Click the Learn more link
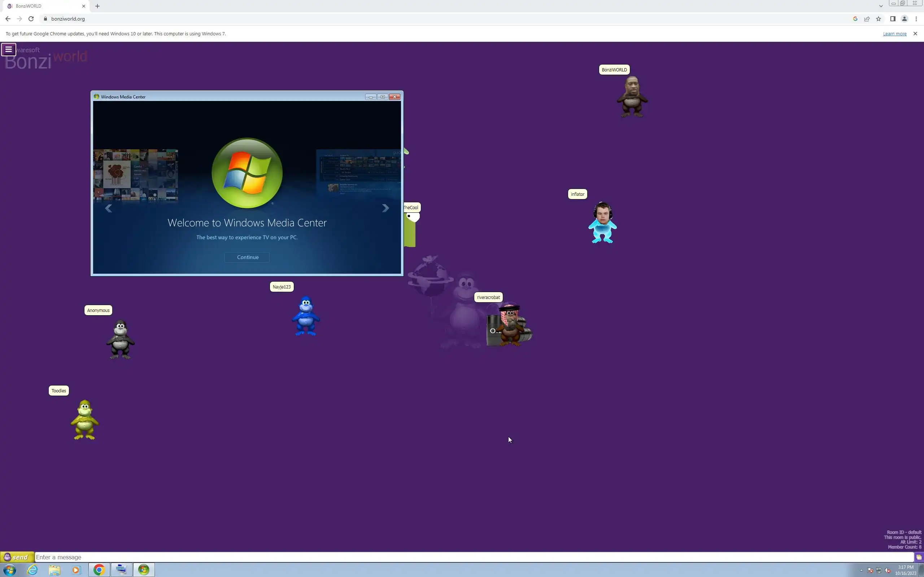The width and height of the screenshot is (924, 577). [x=894, y=34]
